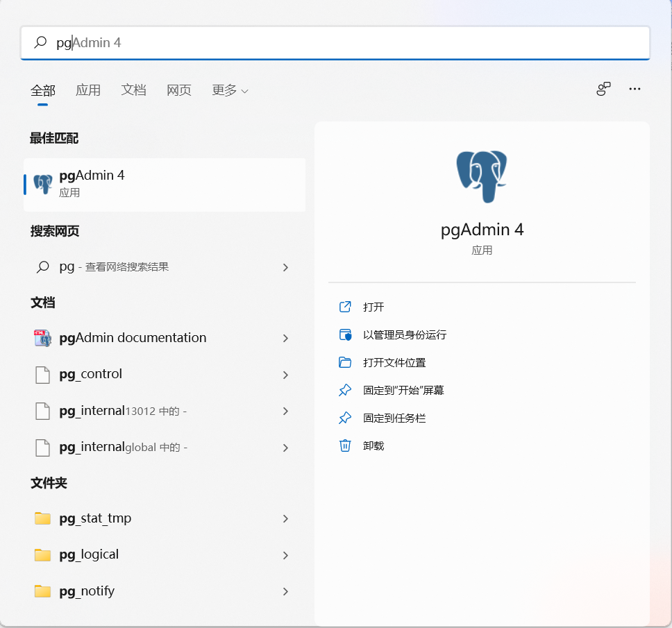672x628 pixels.
Task: Click file icon of pg_internal global
Action: point(42,448)
